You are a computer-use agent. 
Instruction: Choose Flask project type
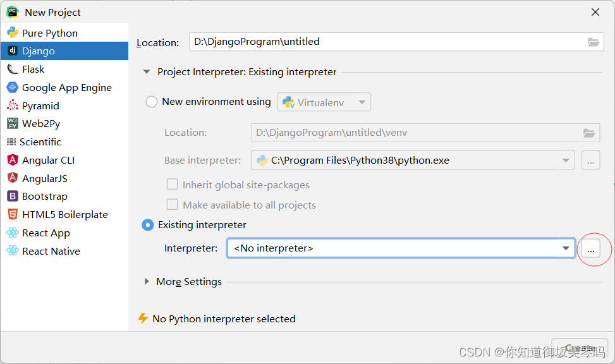pyautogui.click(x=64, y=69)
